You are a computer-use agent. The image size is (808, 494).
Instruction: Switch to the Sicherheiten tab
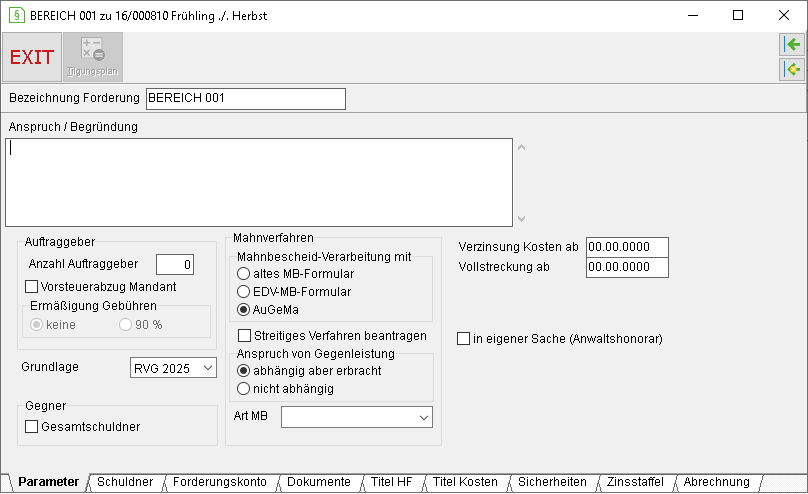tap(552, 482)
